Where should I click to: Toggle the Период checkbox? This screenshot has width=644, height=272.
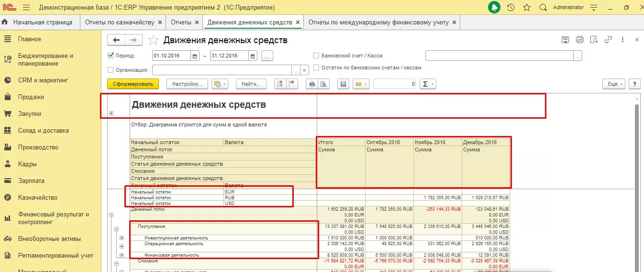click(111, 56)
